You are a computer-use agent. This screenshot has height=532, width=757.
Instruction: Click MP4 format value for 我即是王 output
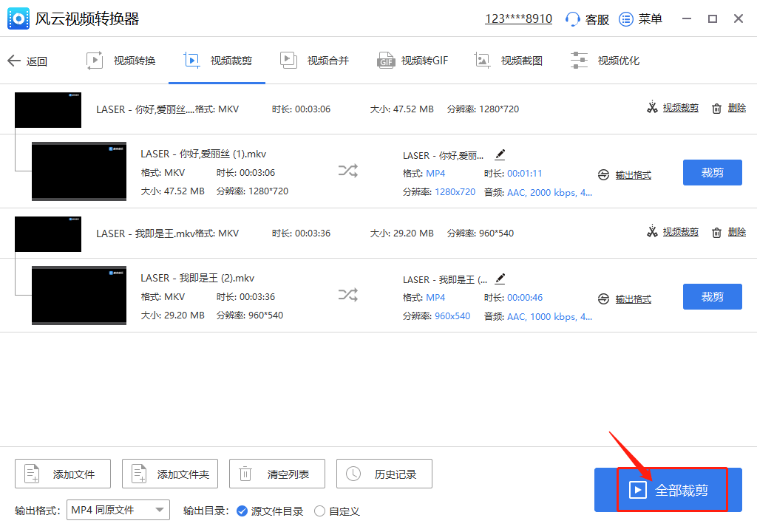point(435,297)
